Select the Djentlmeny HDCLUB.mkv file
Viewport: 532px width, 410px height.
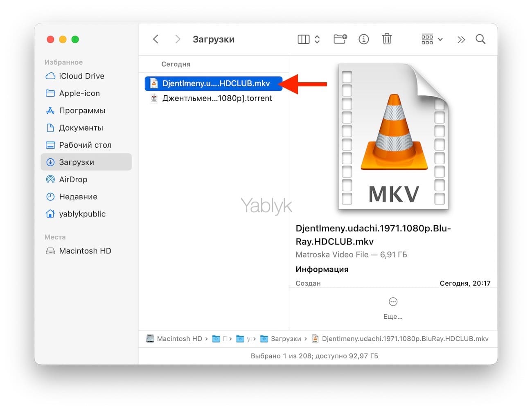pyautogui.click(x=216, y=83)
